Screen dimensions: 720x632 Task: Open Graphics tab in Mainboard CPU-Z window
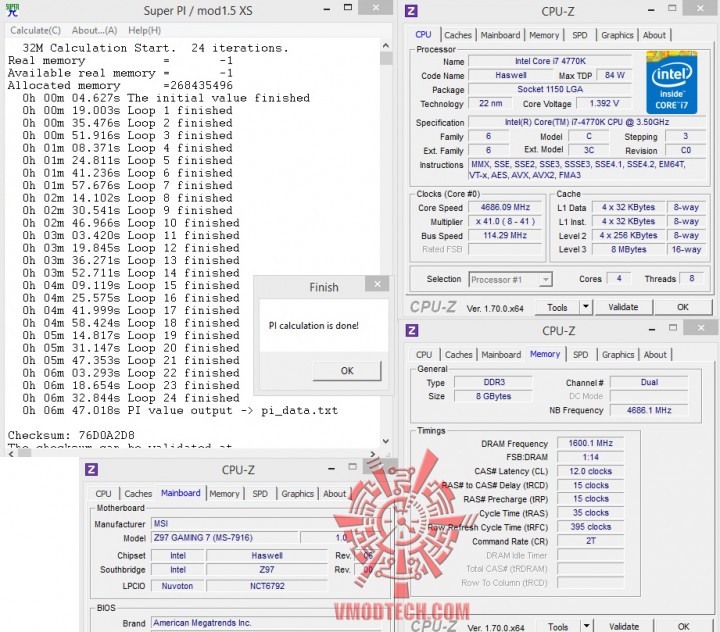click(x=297, y=494)
